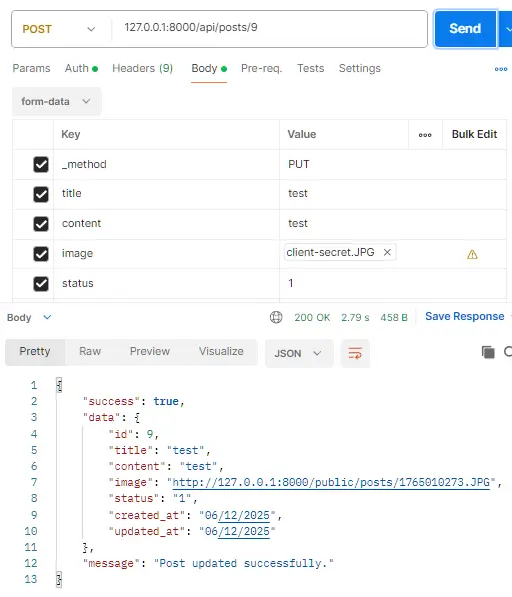Switch to the Params tab

click(x=31, y=68)
